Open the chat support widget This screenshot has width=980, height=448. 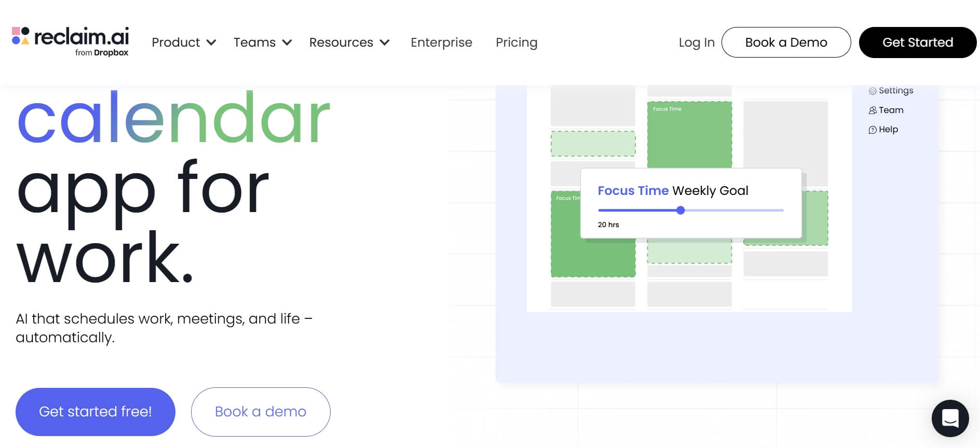click(x=950, y=418)
